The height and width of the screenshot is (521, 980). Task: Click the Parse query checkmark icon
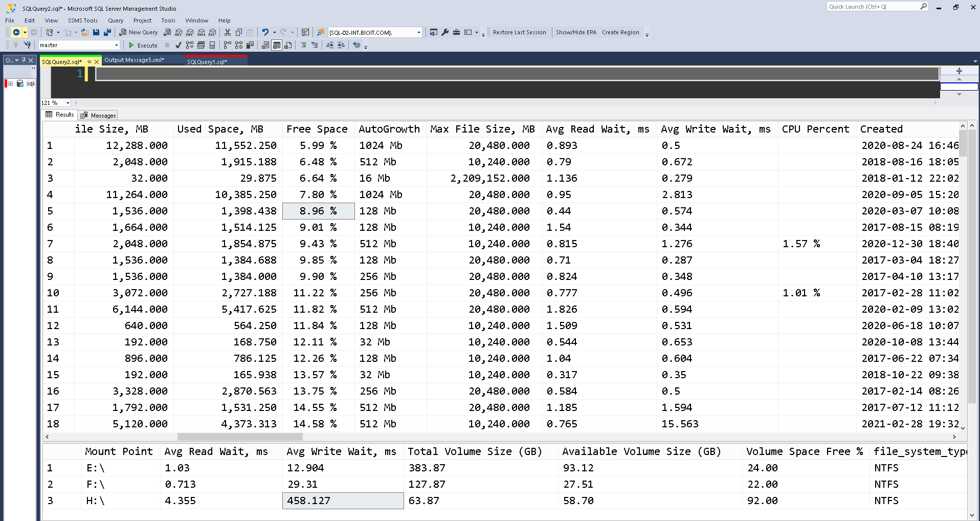178,46
